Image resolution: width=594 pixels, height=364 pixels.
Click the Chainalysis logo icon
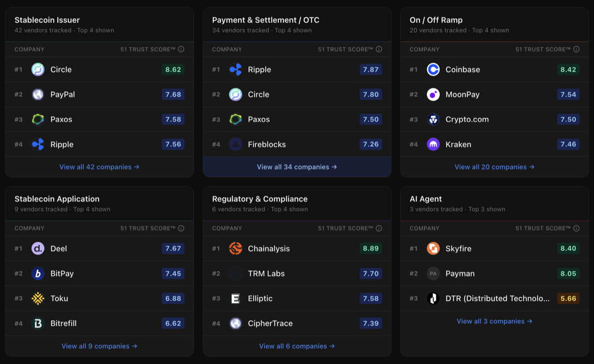pos(235,249)
